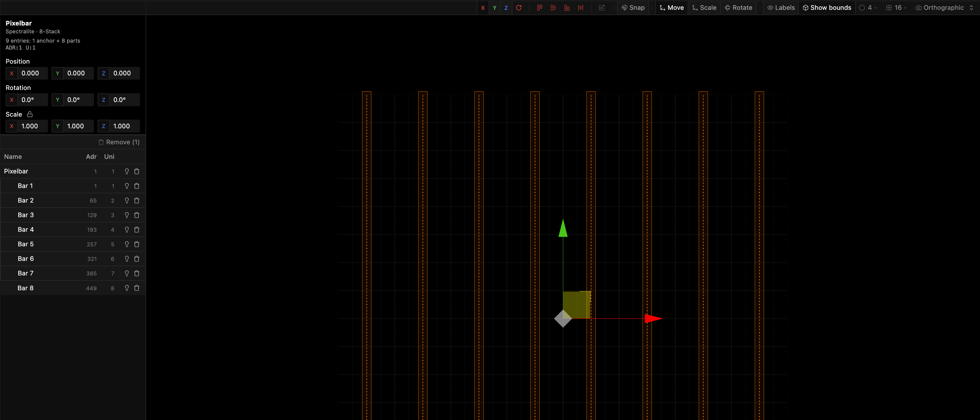Delete Bar 5 with trash icon
980x420 pixels.
coord(137,244)
